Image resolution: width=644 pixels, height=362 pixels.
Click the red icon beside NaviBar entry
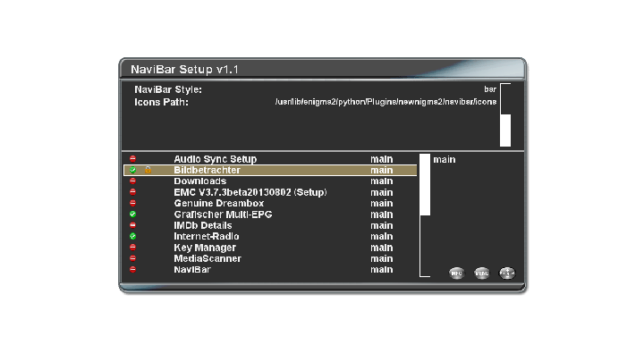coord(132,270)
